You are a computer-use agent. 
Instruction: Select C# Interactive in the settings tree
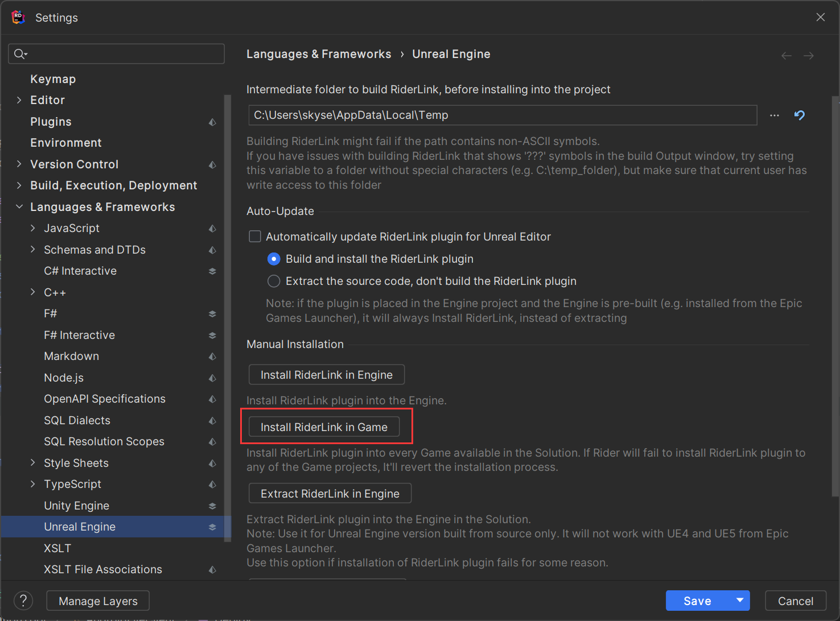[x=80, y=271]
